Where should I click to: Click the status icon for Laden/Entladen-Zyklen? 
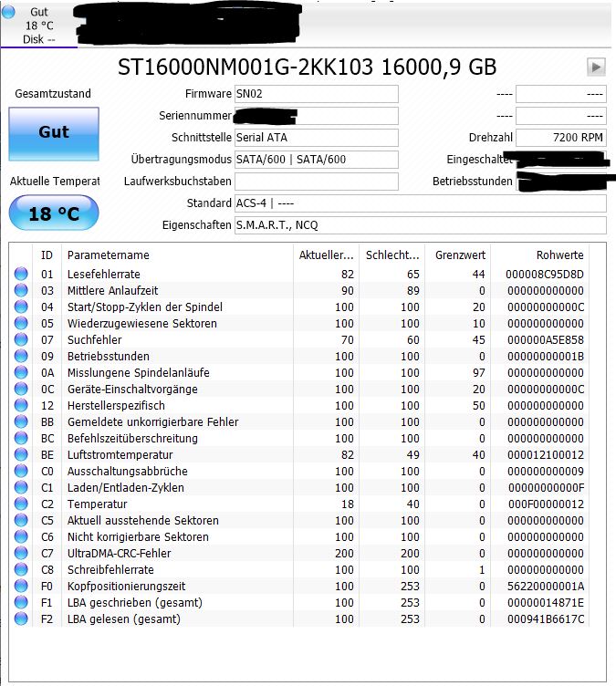coord(21,487)
